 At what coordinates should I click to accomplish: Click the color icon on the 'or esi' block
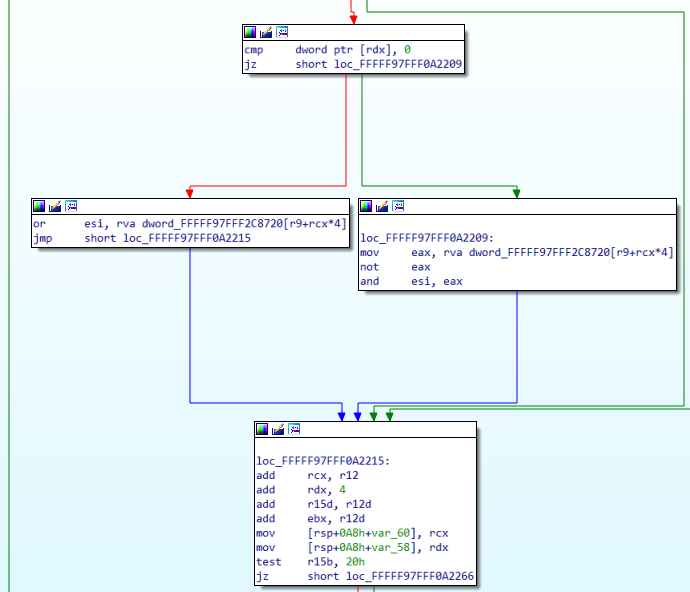coord(40,206)
